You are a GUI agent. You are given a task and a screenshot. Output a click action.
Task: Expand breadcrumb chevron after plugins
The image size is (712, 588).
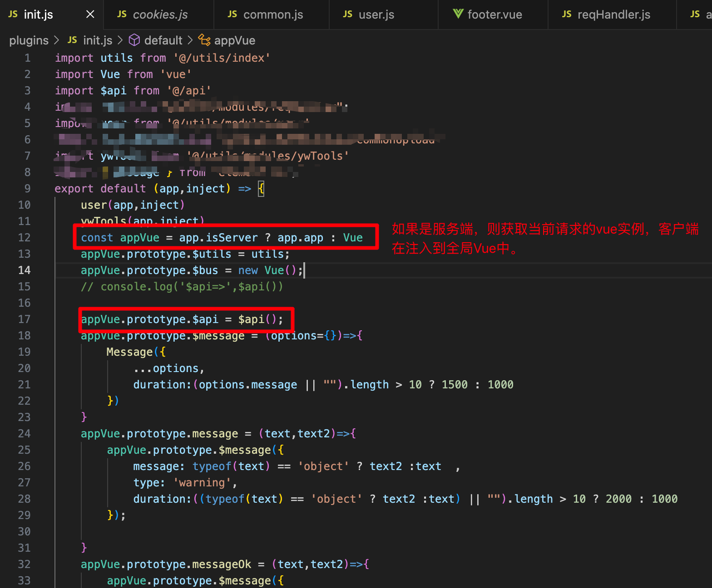(57, 40)
